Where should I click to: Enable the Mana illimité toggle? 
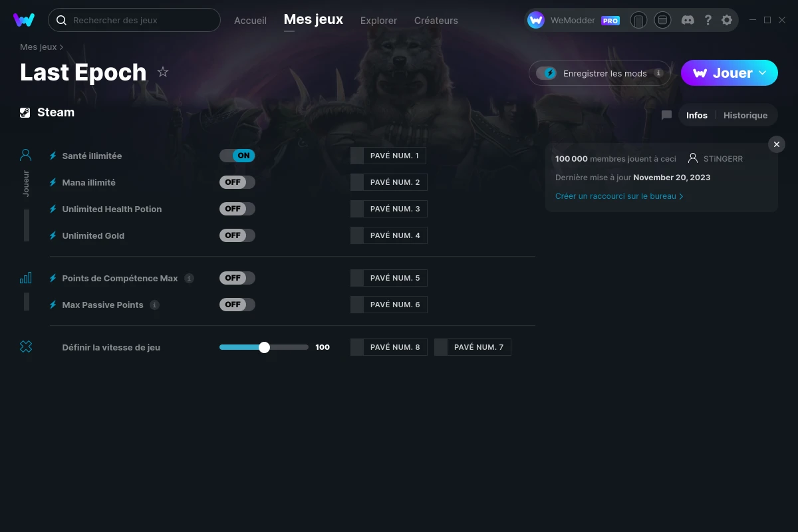[x=237, y=182]
